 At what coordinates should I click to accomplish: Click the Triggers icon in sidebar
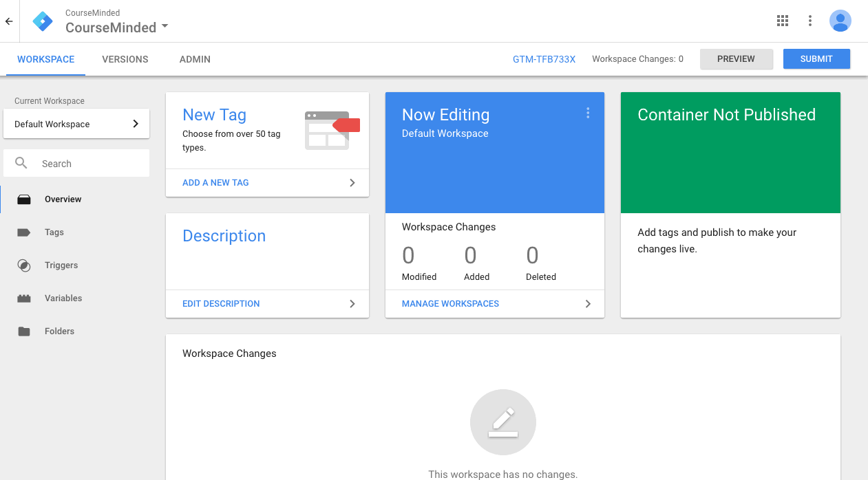click(x=24, y=265)
